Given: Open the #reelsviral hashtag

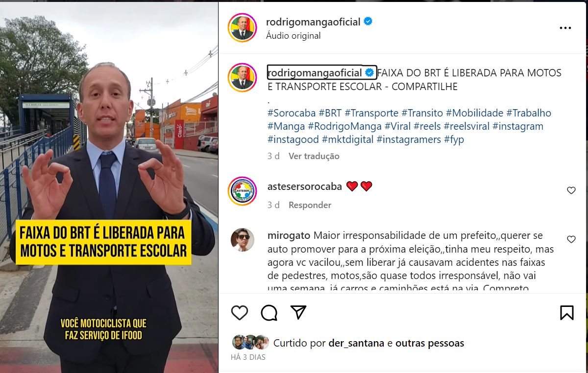Looking at the screenshot, I should [466, 126].
